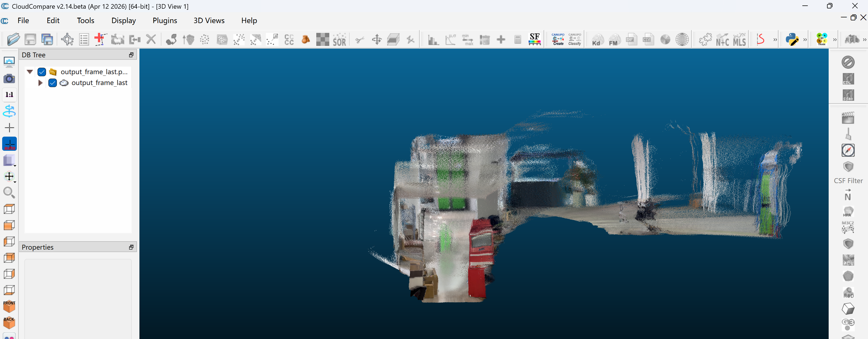
Task: Click the zoom magnifier icon in left sidebar
Action: click(x=9, y=193)
